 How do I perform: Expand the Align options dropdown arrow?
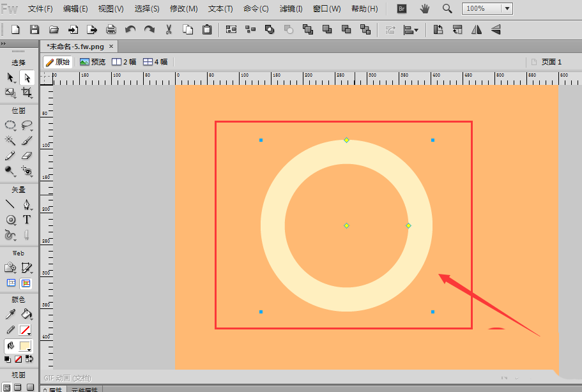point(417,30)
